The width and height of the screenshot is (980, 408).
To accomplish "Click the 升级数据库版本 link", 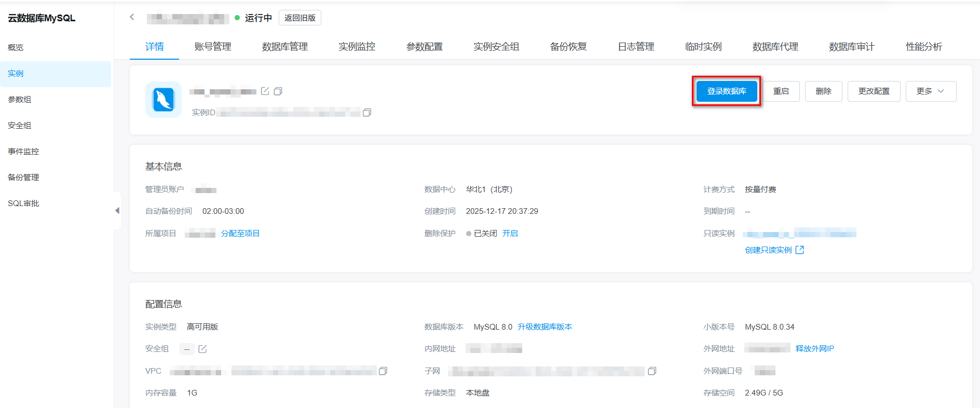I will pyautogui.click(x=545, y=327).
